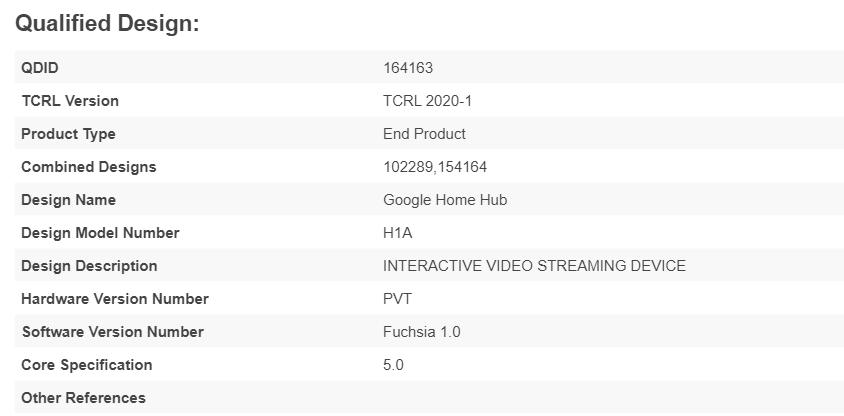Click the QDID value 164163
844x416 pixels.
(x=408, y=68)
